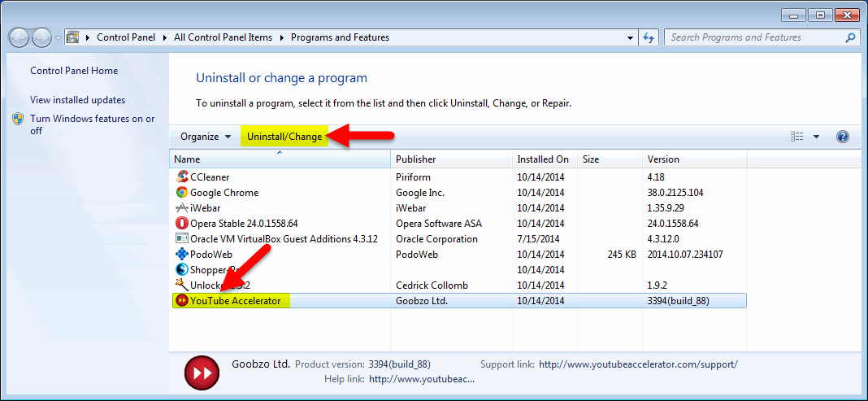This screenshot has height=401, width=868.
Task: Open the recent pages dropdown arrow
Action: [x=59, y=38]
